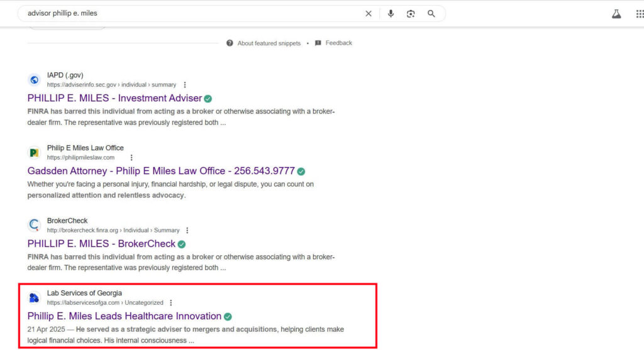Image resolution: width=644 pixels, height=350 pixels.
Task: Open more options for BrokerCheck result
Action: pos(187,230)
